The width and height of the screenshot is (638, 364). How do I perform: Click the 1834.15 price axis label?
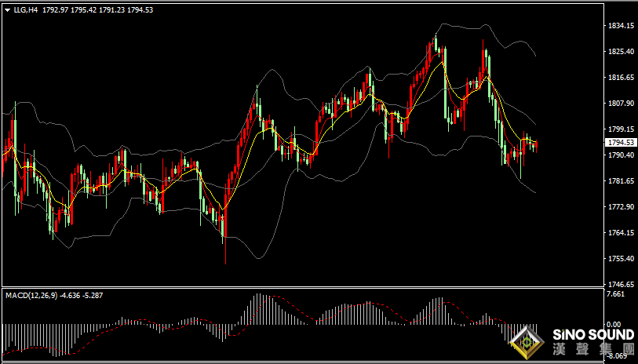[621, 26]
